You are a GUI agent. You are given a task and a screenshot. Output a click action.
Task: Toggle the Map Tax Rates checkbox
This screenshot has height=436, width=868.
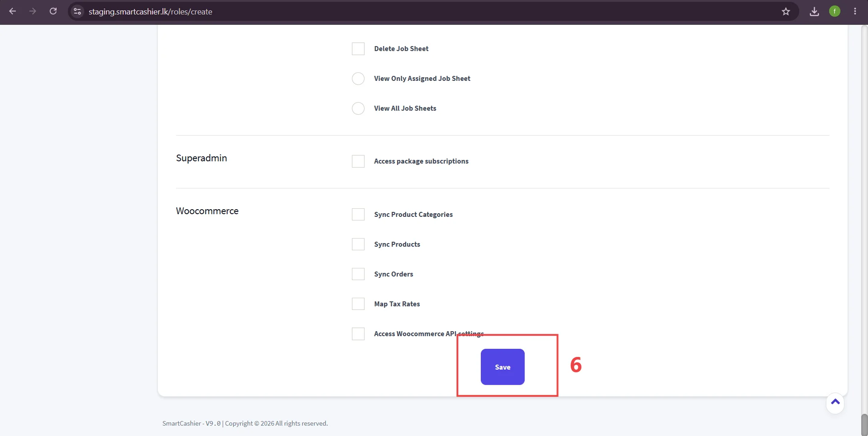(x=358, y=304)
